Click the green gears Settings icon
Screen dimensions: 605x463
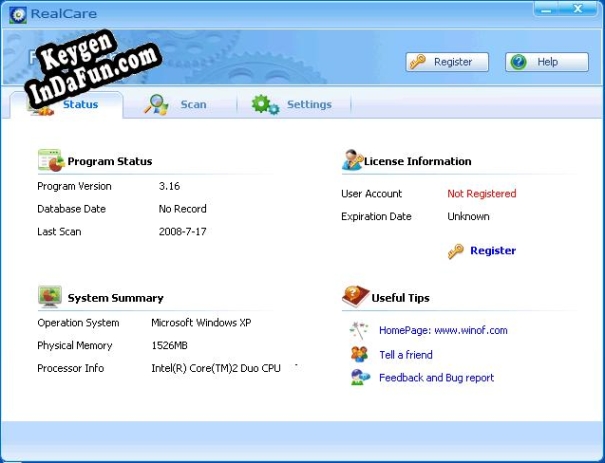tap(265, 105)
